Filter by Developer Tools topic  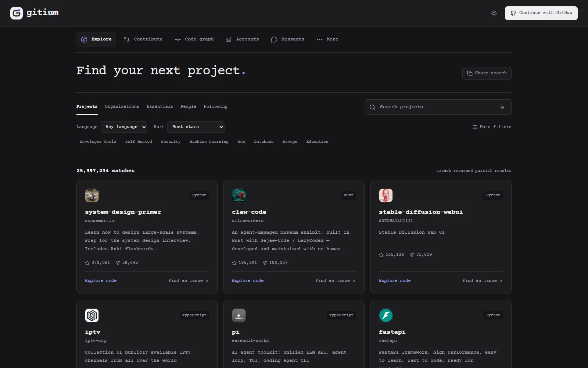(x=98, y=142)
